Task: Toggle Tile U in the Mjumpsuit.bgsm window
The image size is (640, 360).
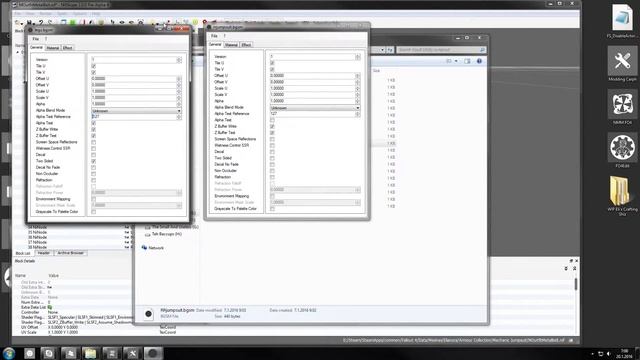Action: click(272, 63)
